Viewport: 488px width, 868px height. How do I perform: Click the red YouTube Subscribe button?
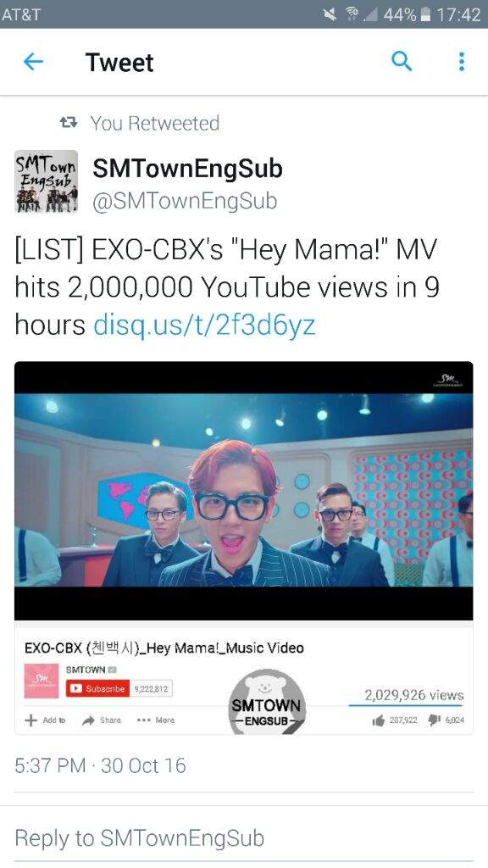coord(98,688)
